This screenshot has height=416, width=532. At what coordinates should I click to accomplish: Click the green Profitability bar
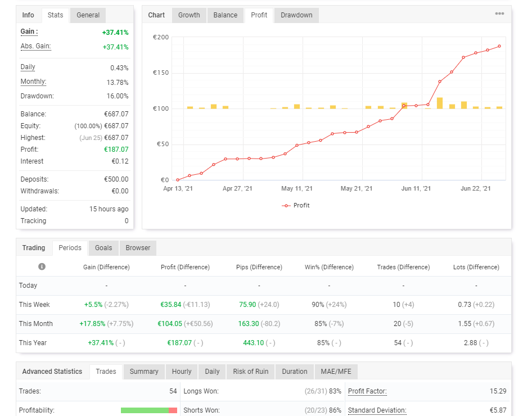coord(145,410)
